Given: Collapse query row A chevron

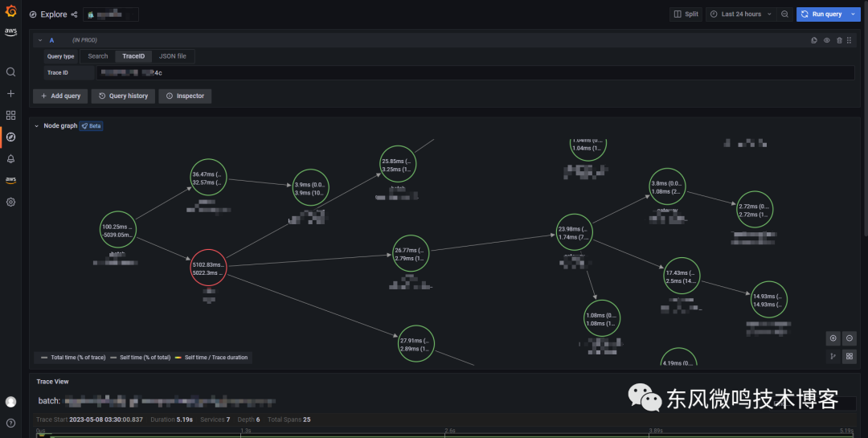Looking at the screenshot, I should pos(40,40).
